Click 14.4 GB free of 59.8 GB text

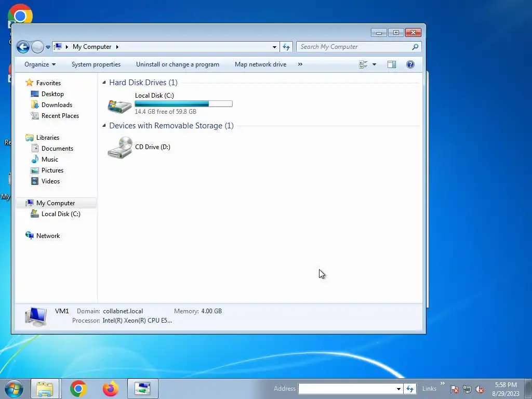[166, 112]
